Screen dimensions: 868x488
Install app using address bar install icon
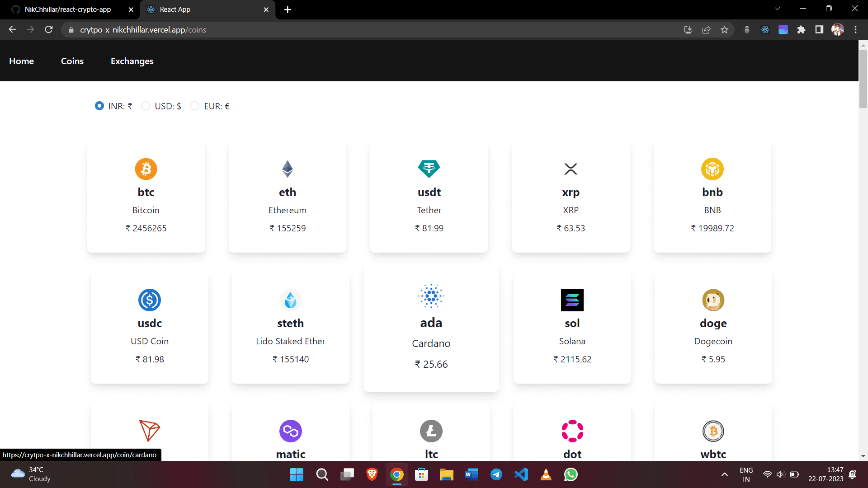click(x=688, y=30)
